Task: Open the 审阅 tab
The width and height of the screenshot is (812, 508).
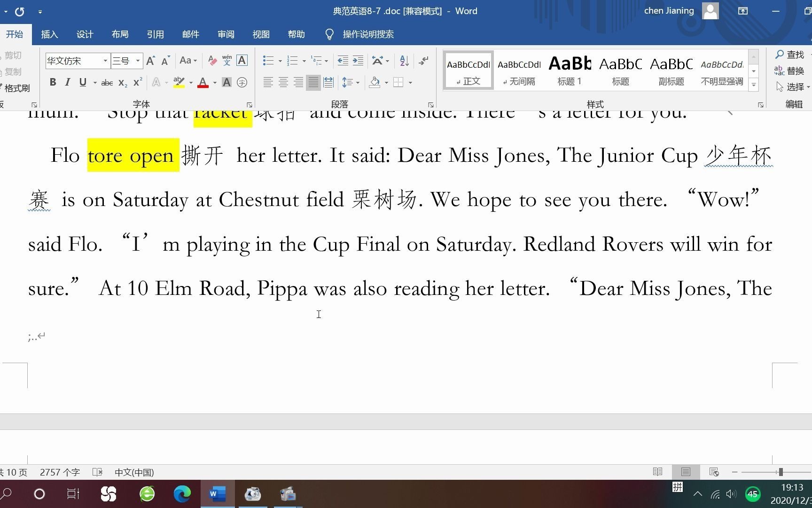Action: tap(226, 34)
